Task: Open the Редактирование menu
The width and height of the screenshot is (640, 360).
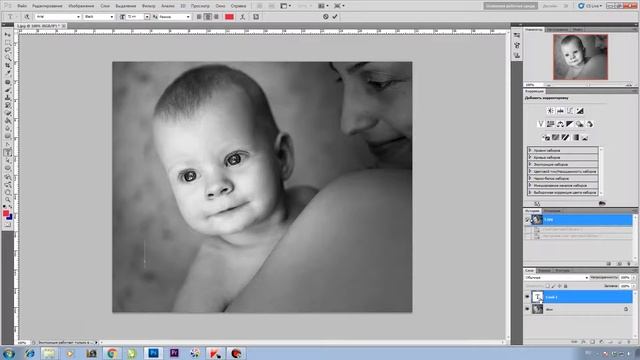Action: tap(47, 6)
